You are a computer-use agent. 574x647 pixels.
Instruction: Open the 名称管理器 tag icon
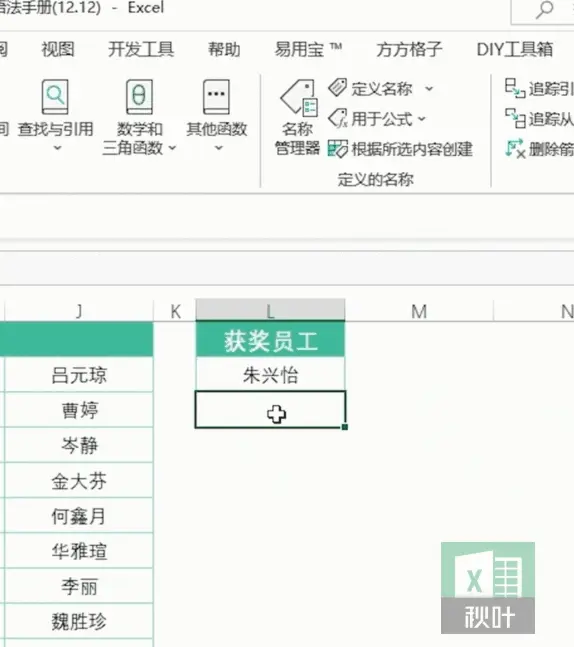pyautogui.click(x=299, y=97)
